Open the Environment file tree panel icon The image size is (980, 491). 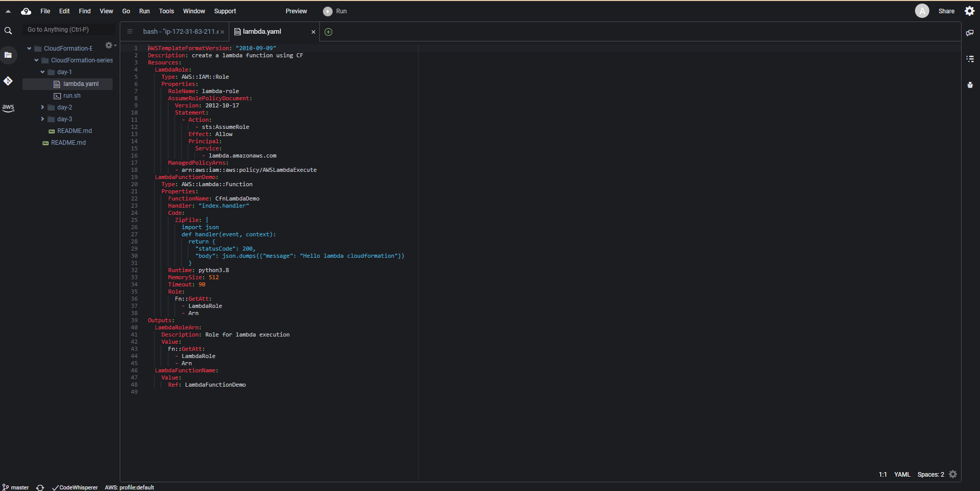[x=8, y=55]
